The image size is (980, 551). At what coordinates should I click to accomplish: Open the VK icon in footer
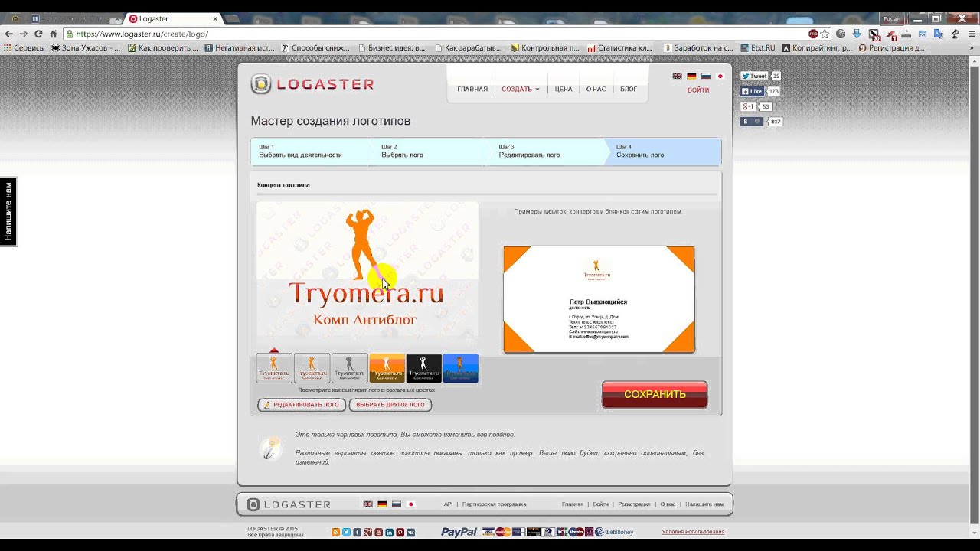pyautogui.click(x=411, y=532)
